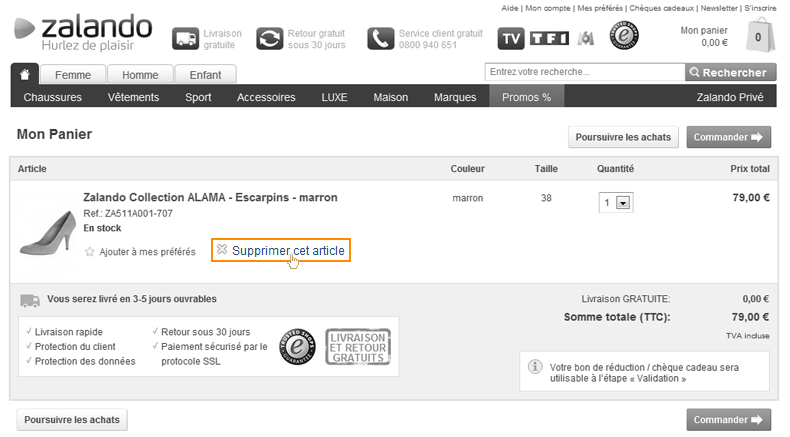Switch to the Homme tab
The width and height of the screenshot is (790, 437).
point(140,75)
